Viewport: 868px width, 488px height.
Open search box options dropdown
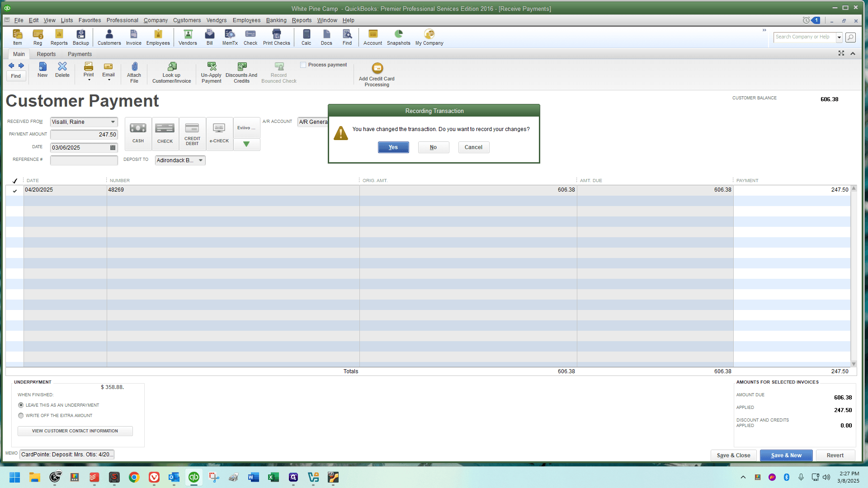(839, 37)
